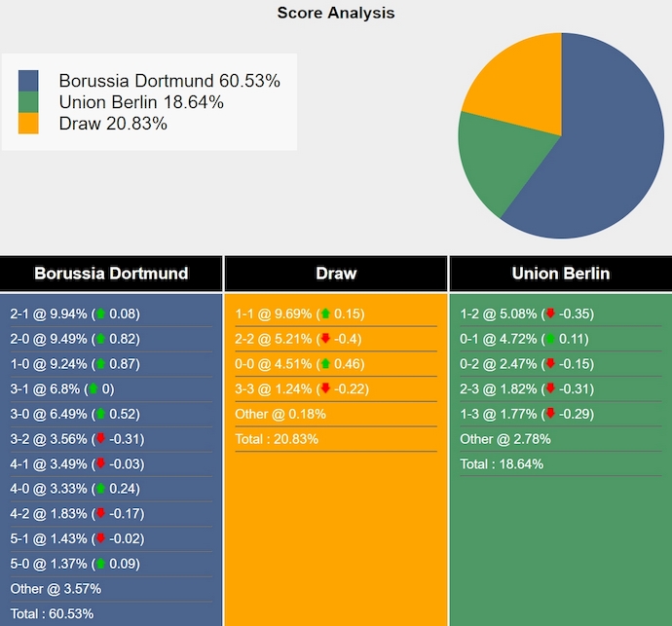Select the Draw column header
This screenshot has height=626, width=672.
point(336,274)
